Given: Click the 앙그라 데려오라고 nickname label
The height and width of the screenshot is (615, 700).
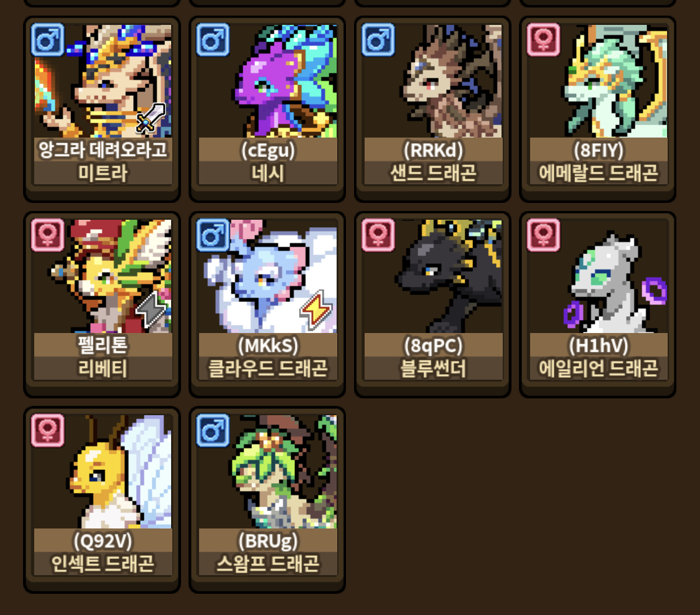Looking at the screenshot, I should click(103, 149).
